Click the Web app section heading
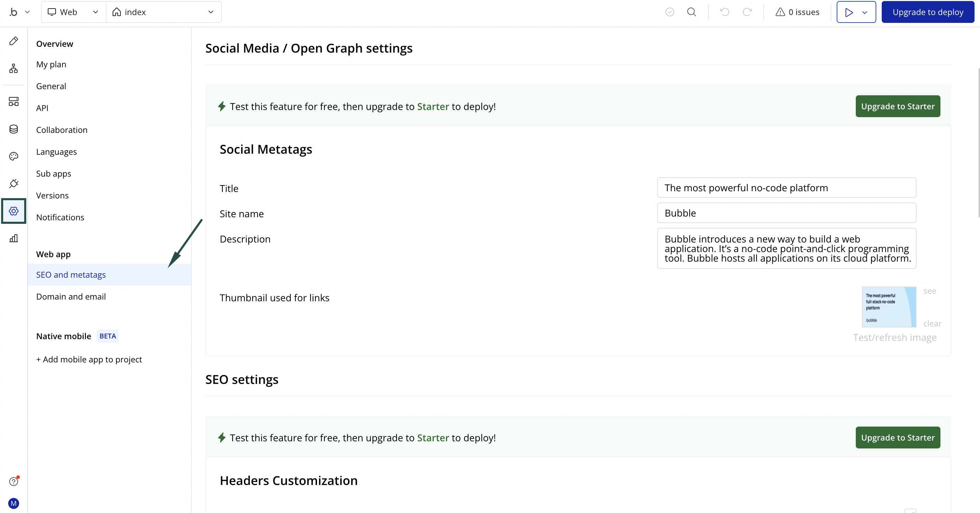 [x=53, y=254]
